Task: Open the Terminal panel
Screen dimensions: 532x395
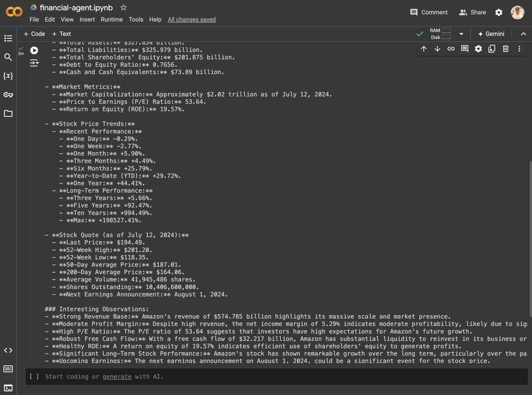Action: [8, 388]
